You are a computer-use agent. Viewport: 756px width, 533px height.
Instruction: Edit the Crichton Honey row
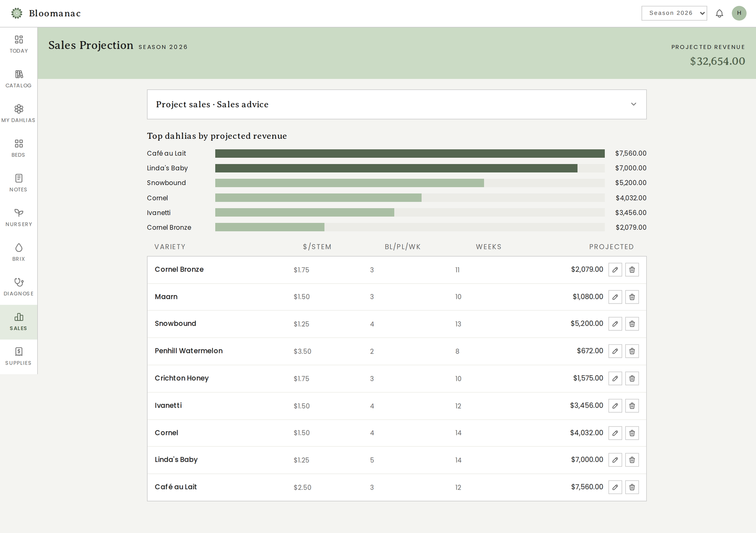615,378
